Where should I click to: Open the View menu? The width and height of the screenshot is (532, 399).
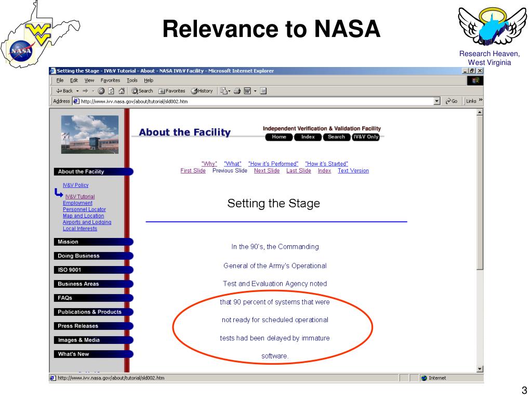(89, 81)
